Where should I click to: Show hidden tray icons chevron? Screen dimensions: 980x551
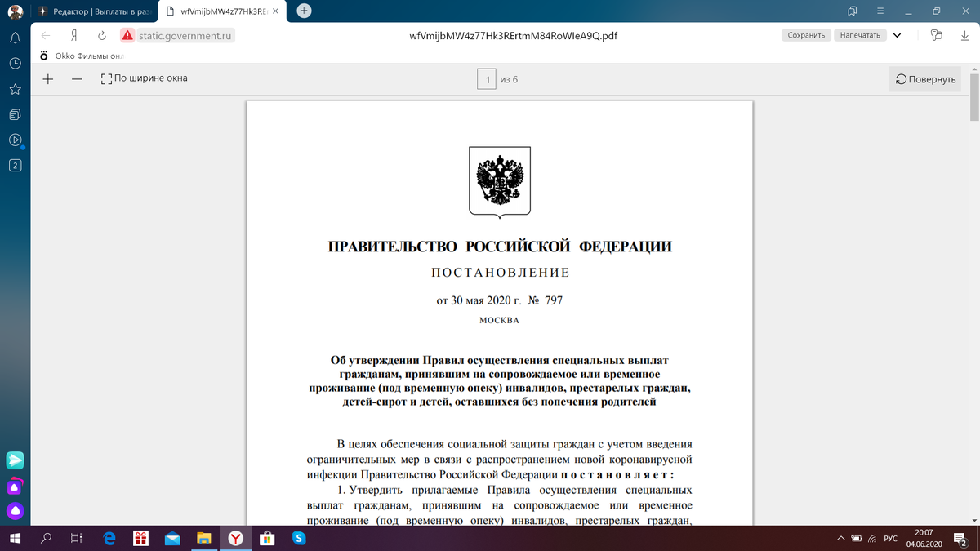pos(841,539)
